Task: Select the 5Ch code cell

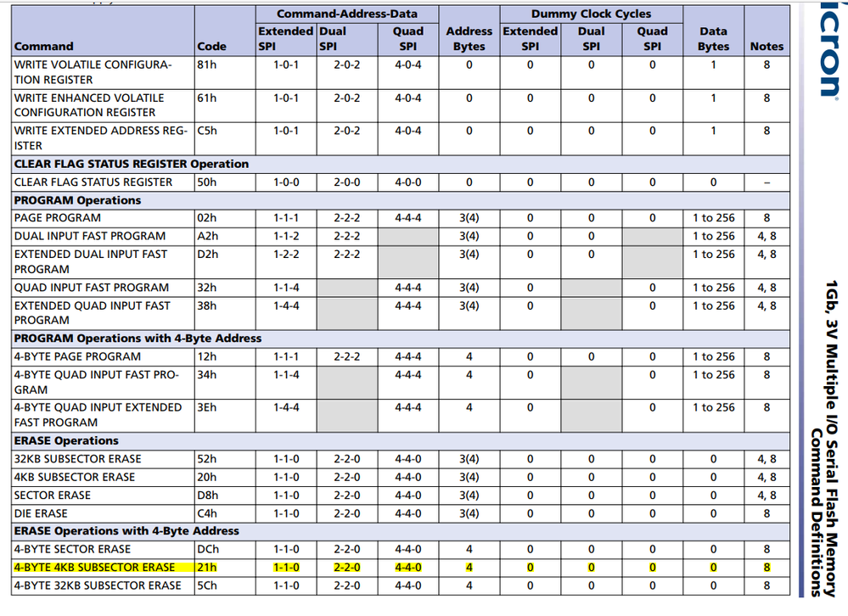Action: (x=225, y=585)
